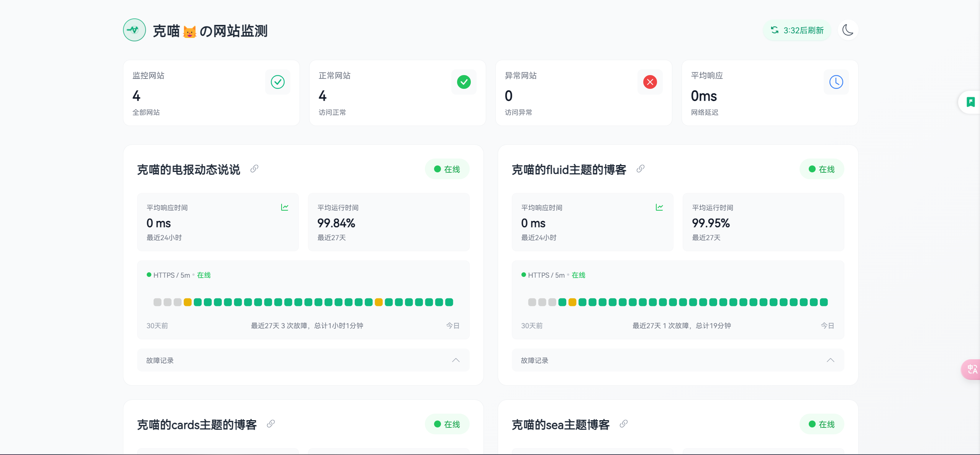Open link icon beside 克喵的sea主题博客
Image resolution: width=980 pixels, height=455 pixels.
click(624, 424)
